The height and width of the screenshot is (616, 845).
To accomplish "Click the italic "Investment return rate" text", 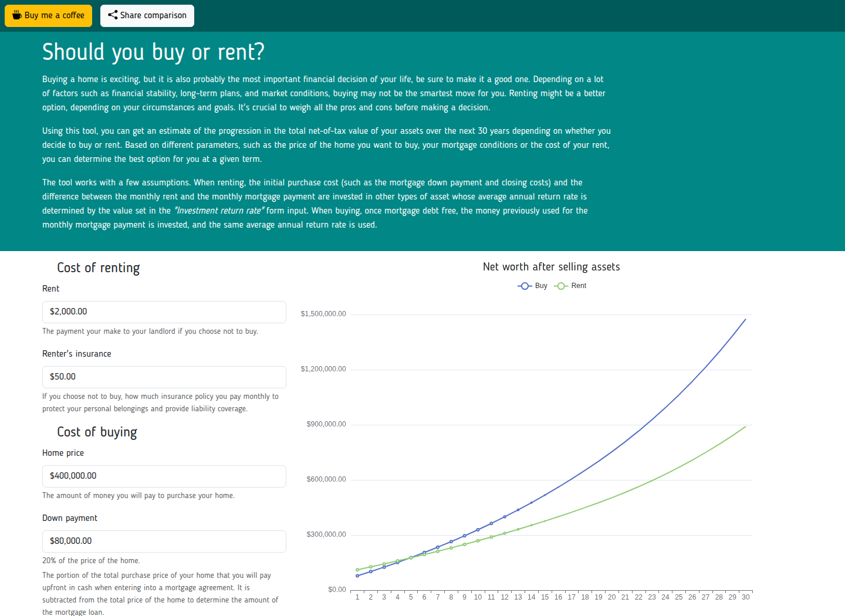I will tap(219, 211).
